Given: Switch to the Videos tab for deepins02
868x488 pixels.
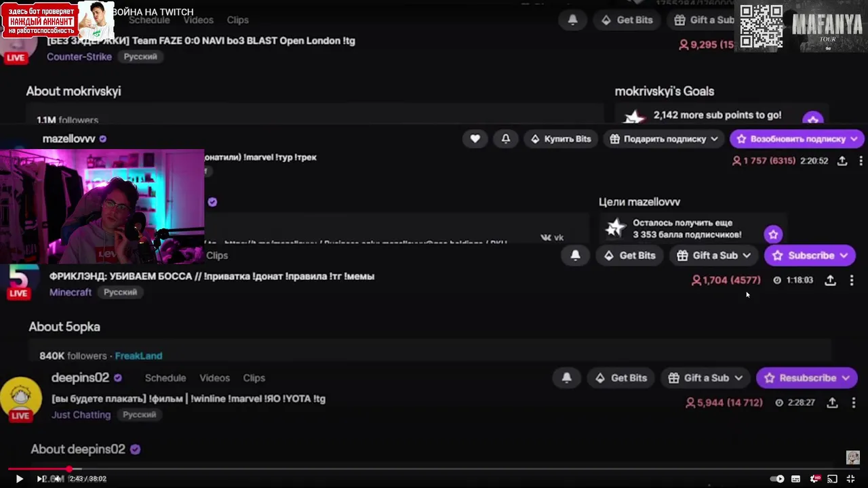Looking at the screenshot, I should coord(214,378).
